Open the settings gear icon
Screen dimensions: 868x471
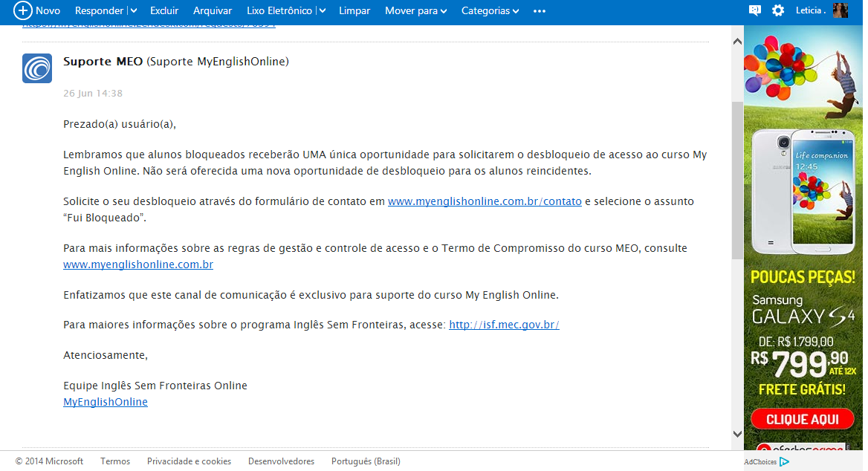coord(778,10)
